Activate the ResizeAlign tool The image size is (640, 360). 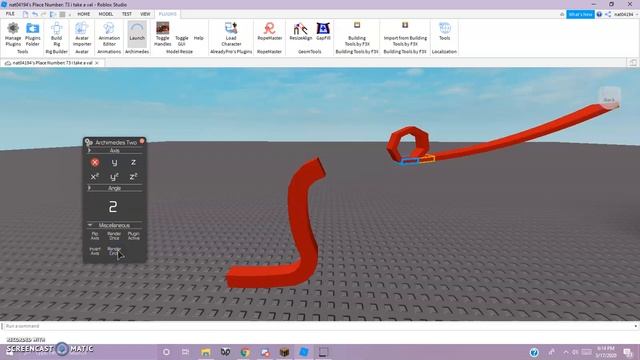tap(300, 32)
